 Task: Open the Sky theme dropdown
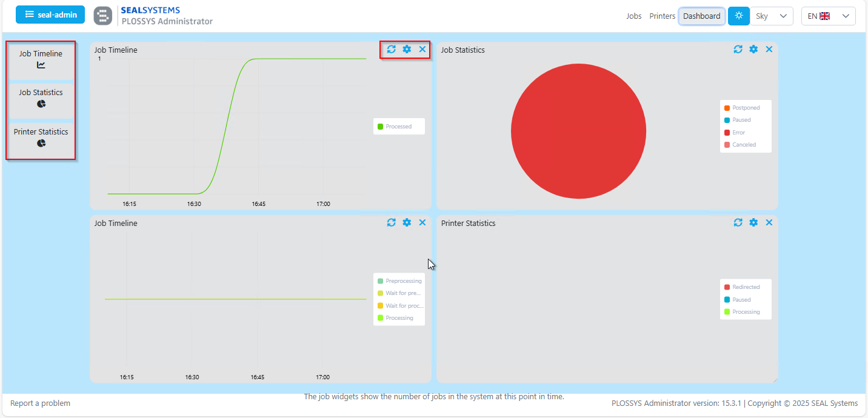point(772,16)
